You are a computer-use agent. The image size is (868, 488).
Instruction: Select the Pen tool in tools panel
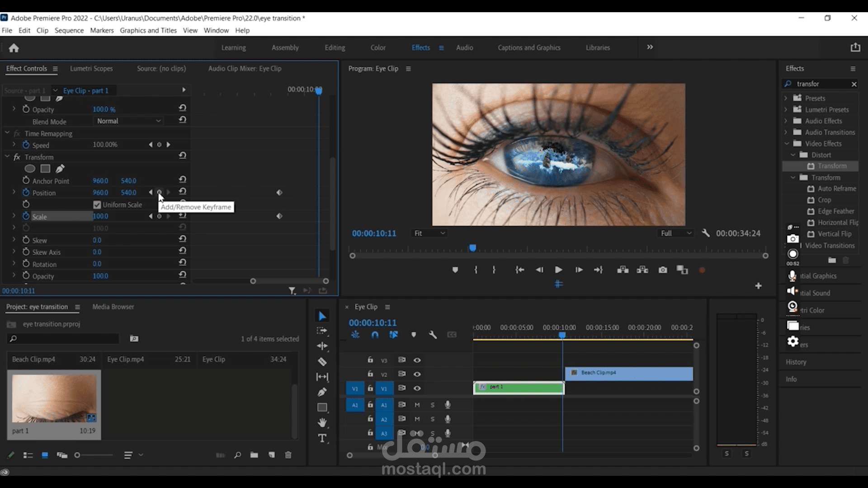click(x=322, y=392)
